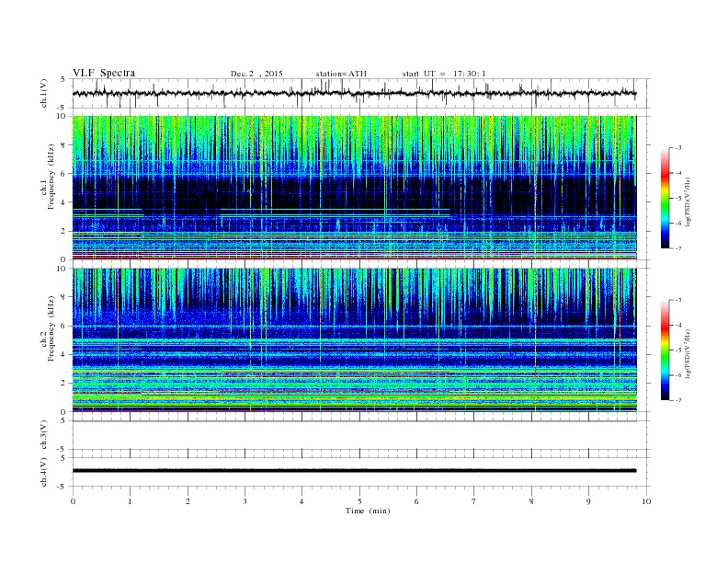Image resolution: width=728 pixels, height=563 pixels.
Task: Click the "VLF Spectra" plot title
Action: [x=104, y=73]
